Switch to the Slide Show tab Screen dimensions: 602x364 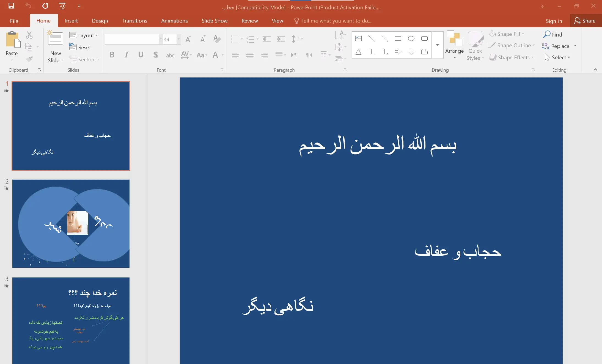214,21
